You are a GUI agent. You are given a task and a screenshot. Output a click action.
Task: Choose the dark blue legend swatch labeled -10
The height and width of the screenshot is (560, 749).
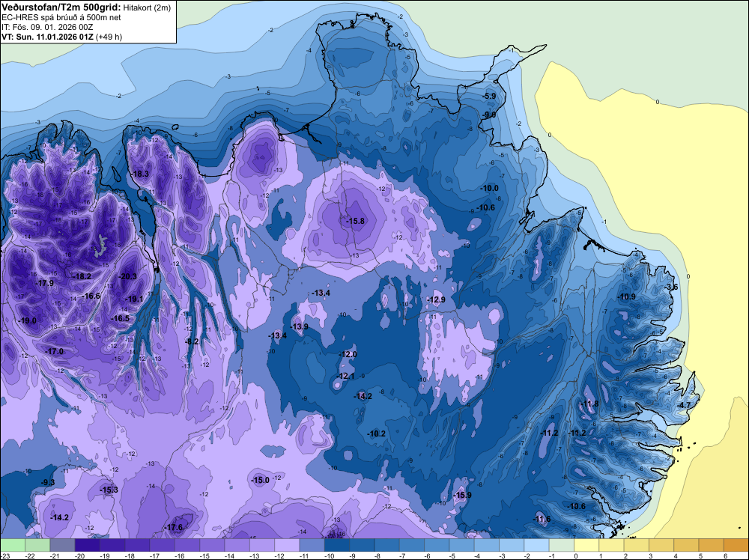(x=337, y=545)
